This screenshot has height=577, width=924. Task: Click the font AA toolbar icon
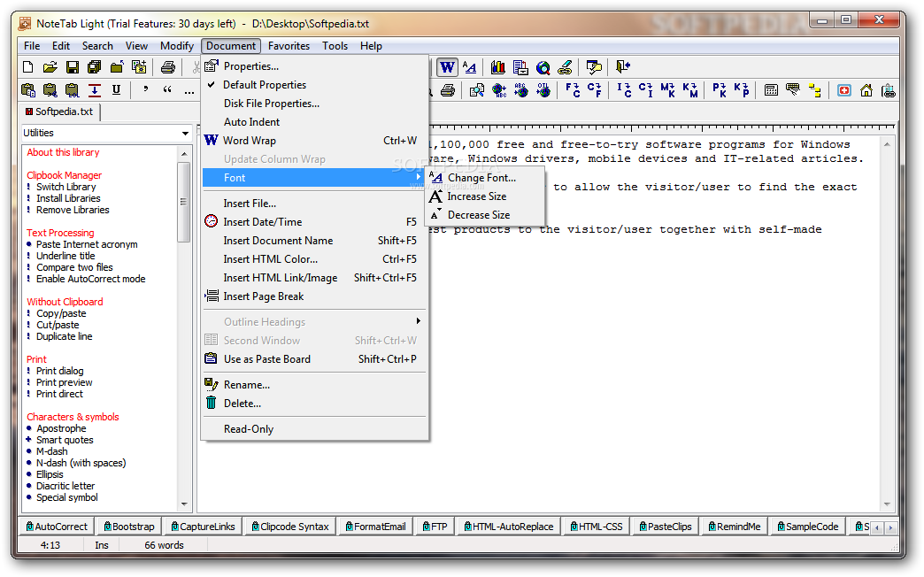tap(470, 67)
